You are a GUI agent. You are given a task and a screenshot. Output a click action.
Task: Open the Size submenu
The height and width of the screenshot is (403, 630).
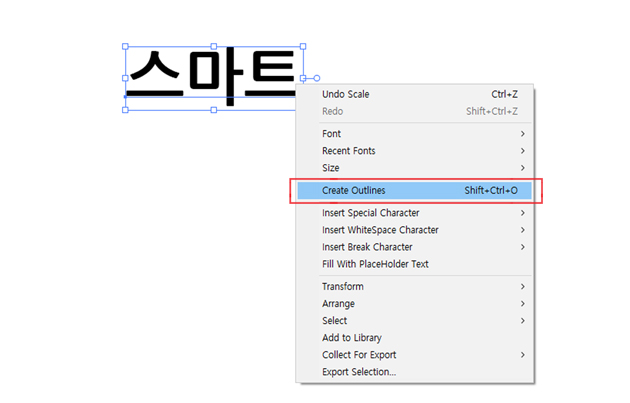point(414,168)
